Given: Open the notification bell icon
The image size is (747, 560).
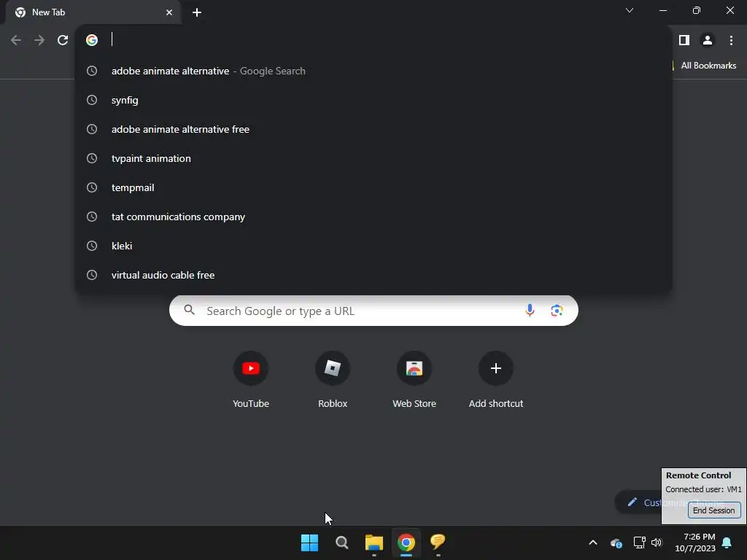Looking at the screenshot, I should coord(727,542).
